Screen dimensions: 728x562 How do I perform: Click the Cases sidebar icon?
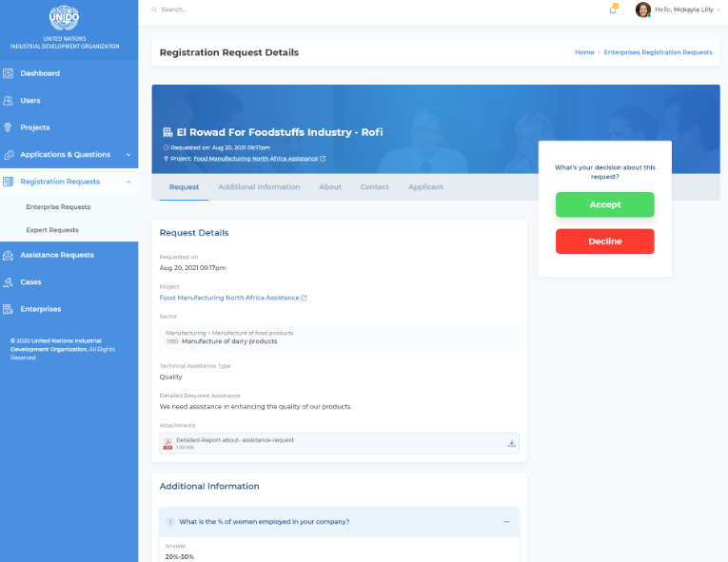(9, 282)
